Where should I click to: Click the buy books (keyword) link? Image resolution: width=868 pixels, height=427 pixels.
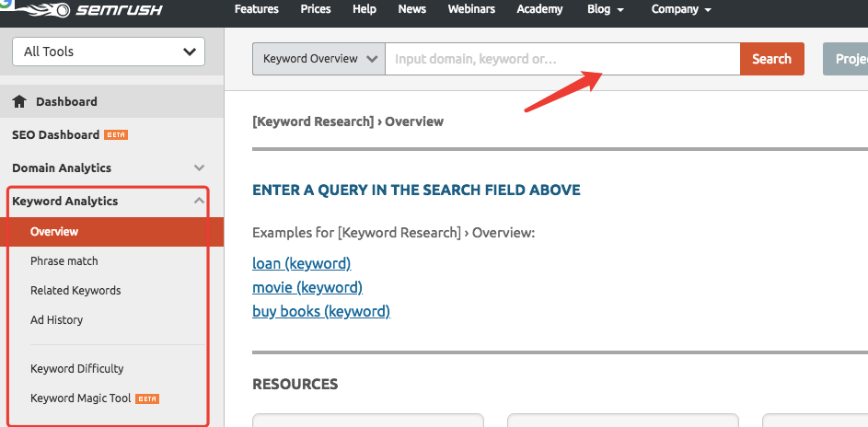coord(321,311)
